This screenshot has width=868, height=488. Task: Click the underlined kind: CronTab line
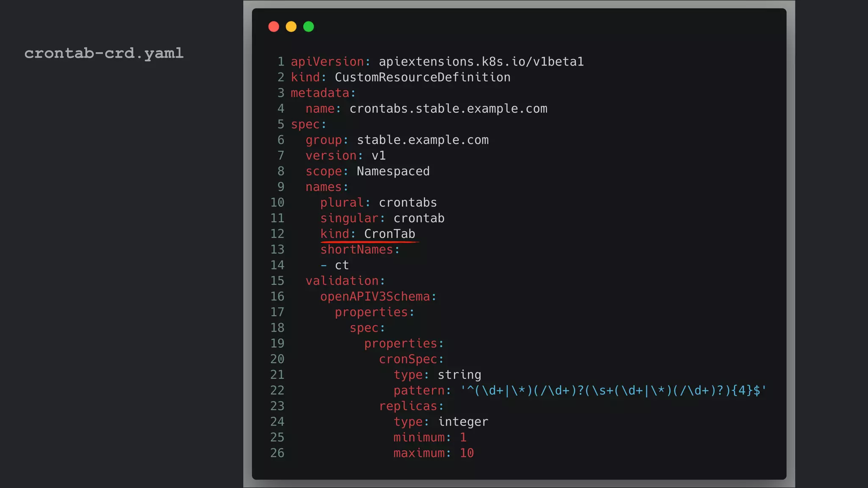pos(368,234)
